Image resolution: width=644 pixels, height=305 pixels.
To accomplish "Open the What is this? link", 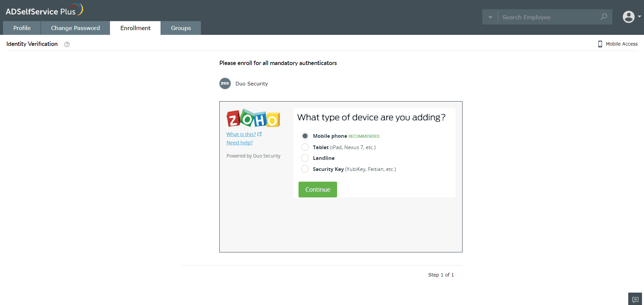I will pyautogui.click(x=241, y=134).
